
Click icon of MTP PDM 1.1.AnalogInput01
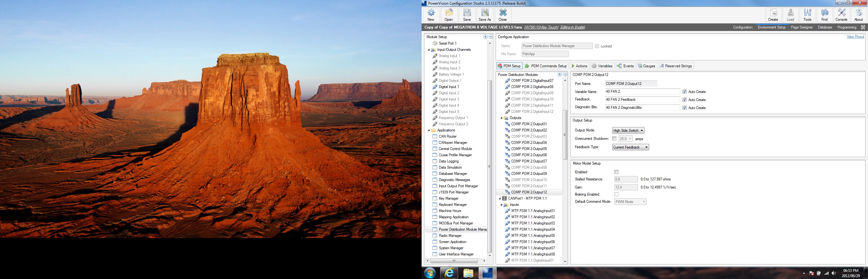507,211
